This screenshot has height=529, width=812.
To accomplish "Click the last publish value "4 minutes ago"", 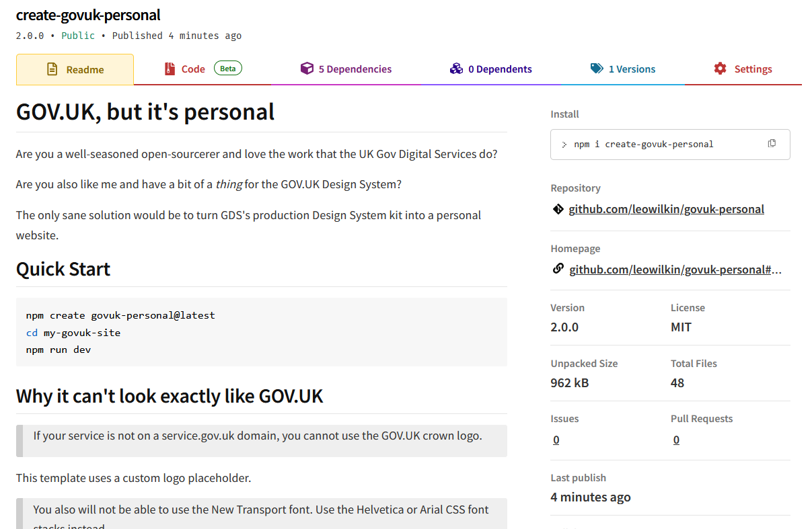I will tap(591, 497).
